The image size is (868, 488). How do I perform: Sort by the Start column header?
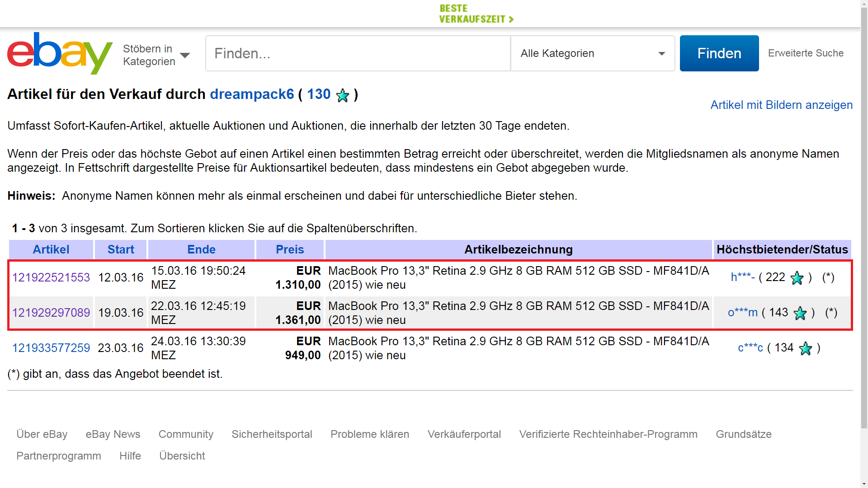pos(121,249)
